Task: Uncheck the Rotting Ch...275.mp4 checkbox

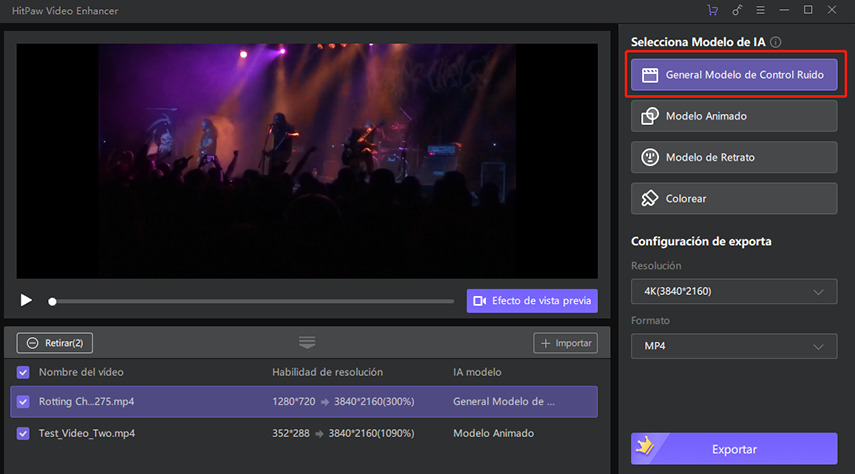Action: pyautogui.click(x=24, y=402)
